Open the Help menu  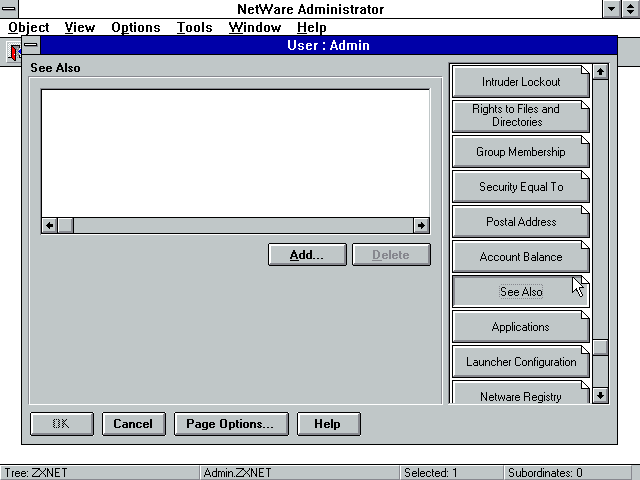point(311,27)
